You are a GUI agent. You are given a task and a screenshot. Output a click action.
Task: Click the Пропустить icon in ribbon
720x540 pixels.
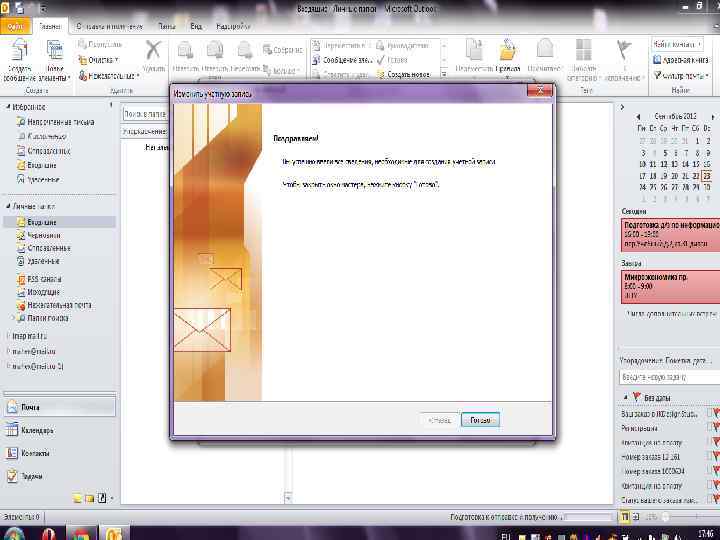[100, 45]
